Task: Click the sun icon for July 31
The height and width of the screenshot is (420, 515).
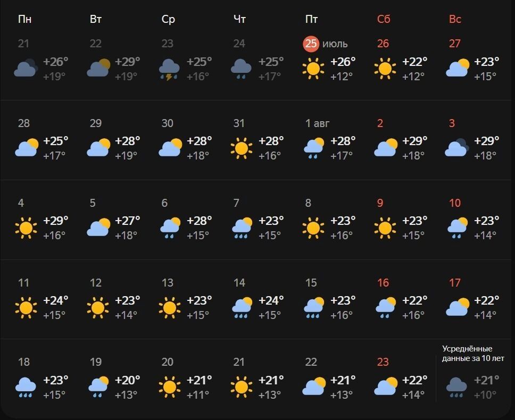Action: pyautogui.click(x=242, y=148)
